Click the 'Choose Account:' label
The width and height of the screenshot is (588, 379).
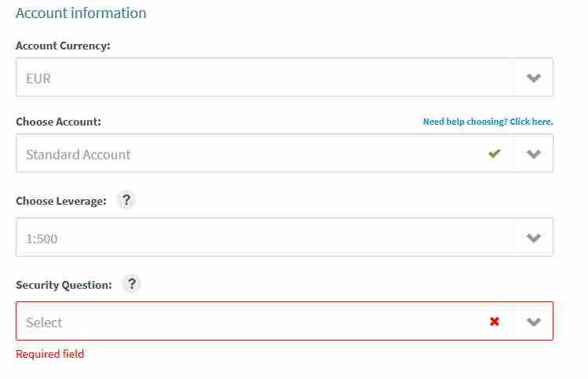[59, 122]
